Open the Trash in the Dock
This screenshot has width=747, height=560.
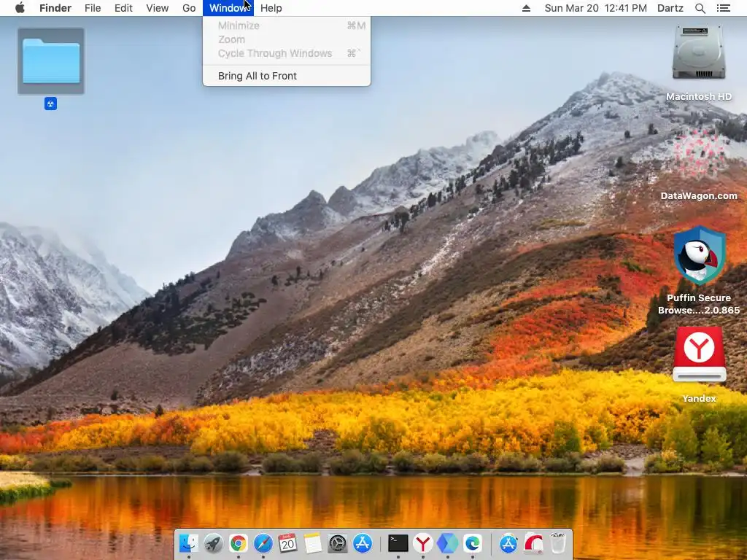pos(558,542)
